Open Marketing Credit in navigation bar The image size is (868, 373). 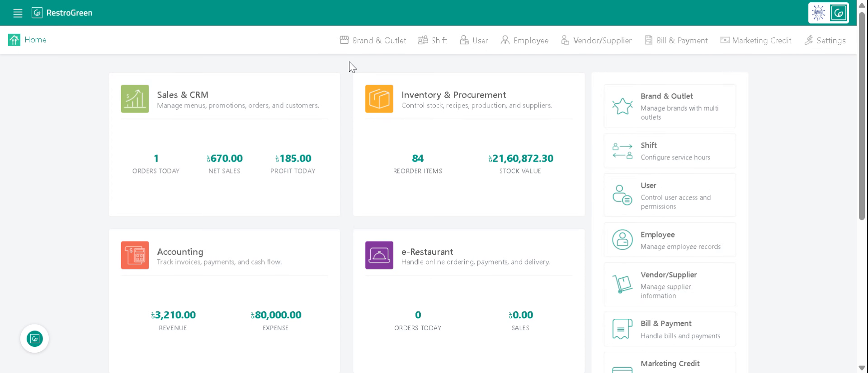click(756, 40)
